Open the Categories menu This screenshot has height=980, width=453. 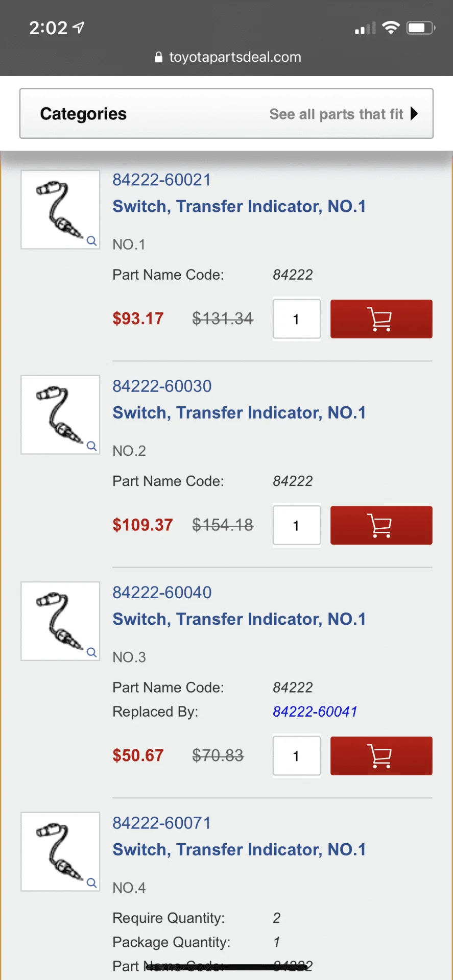[83, 114]
